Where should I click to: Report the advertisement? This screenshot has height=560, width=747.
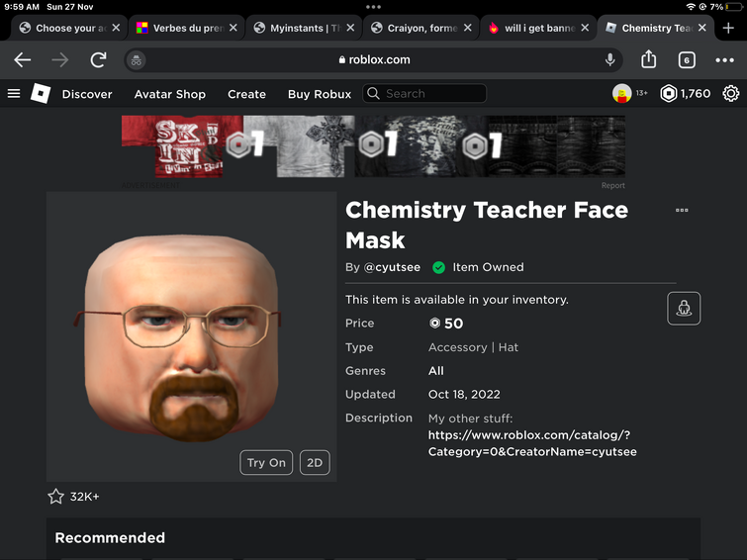[612, 185]
